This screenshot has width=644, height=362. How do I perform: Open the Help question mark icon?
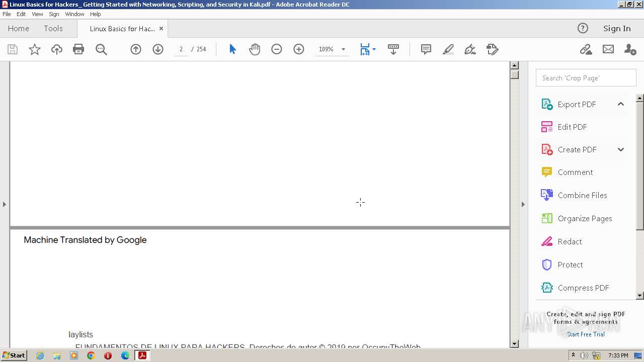[583, 28]
